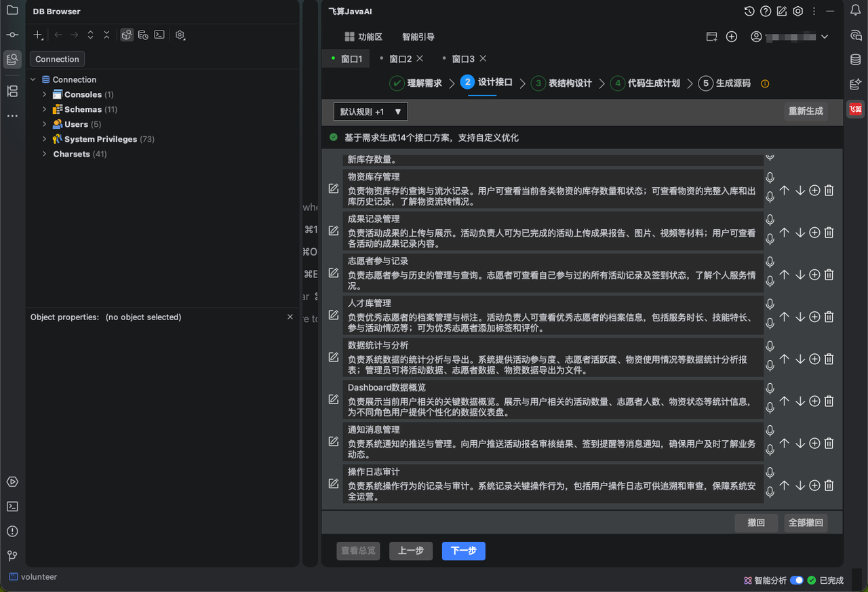Expand the System Privileges tree node
This screenshot has width=868, height=592.
tap(45, 139)
